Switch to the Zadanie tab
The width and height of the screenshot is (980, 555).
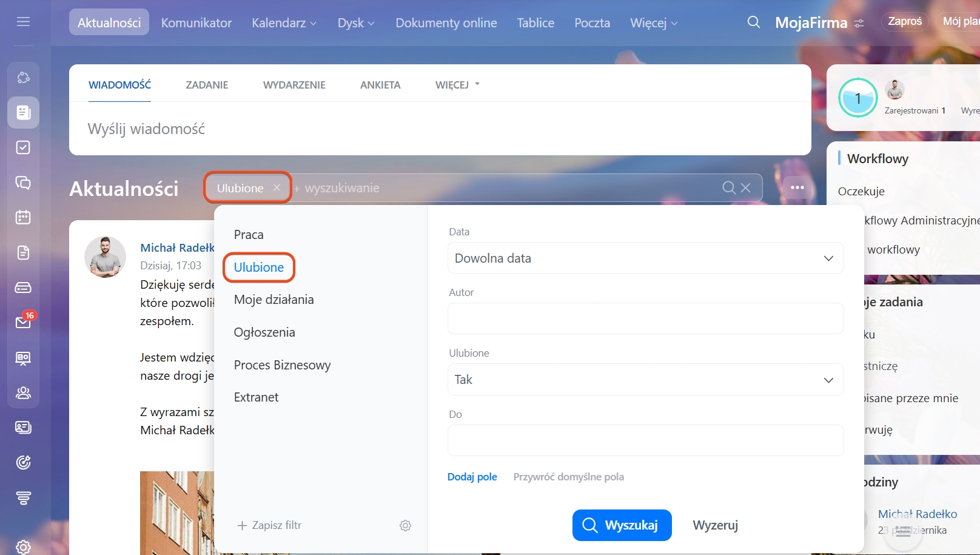coord(207,85)
